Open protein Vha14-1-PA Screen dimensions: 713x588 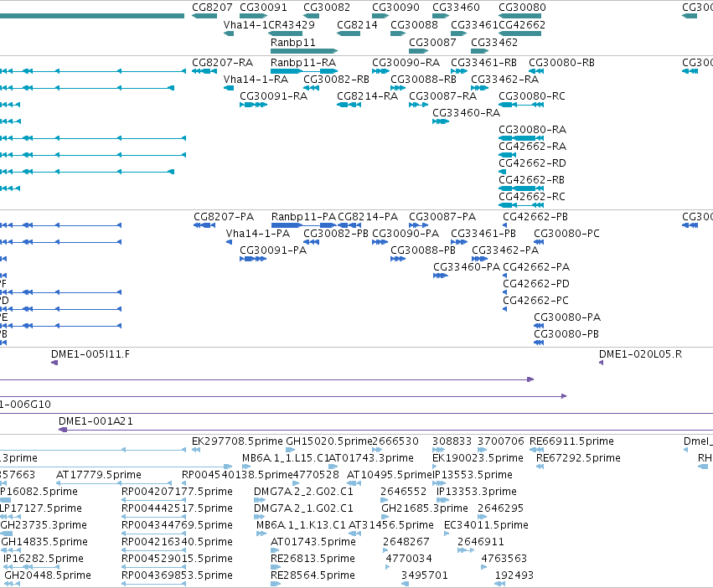click(x=230, y=242)
